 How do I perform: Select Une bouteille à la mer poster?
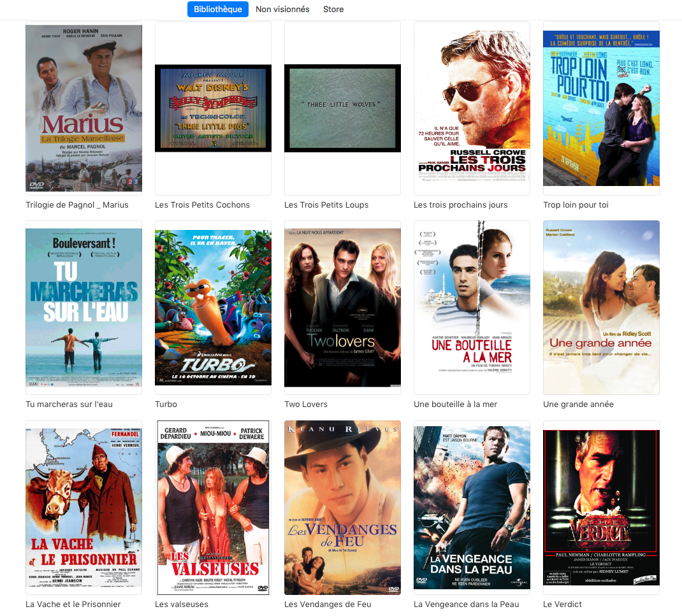click(472, 308)
